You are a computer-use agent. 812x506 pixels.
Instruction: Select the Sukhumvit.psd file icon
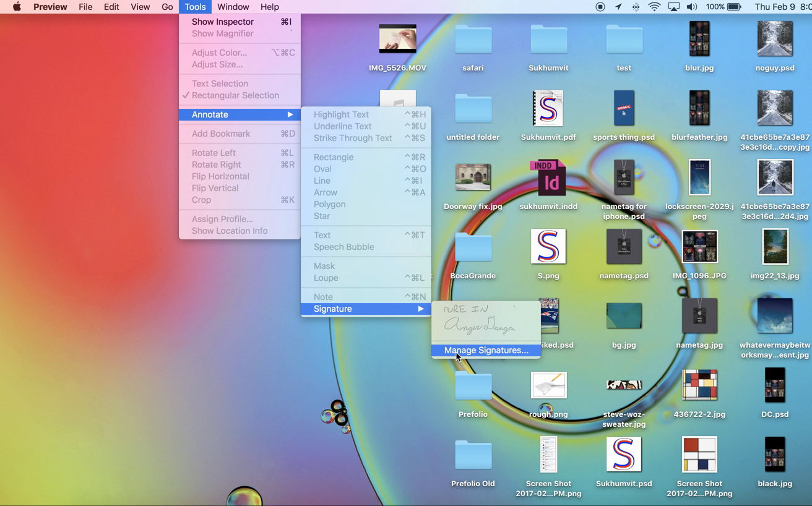[624, 455]
